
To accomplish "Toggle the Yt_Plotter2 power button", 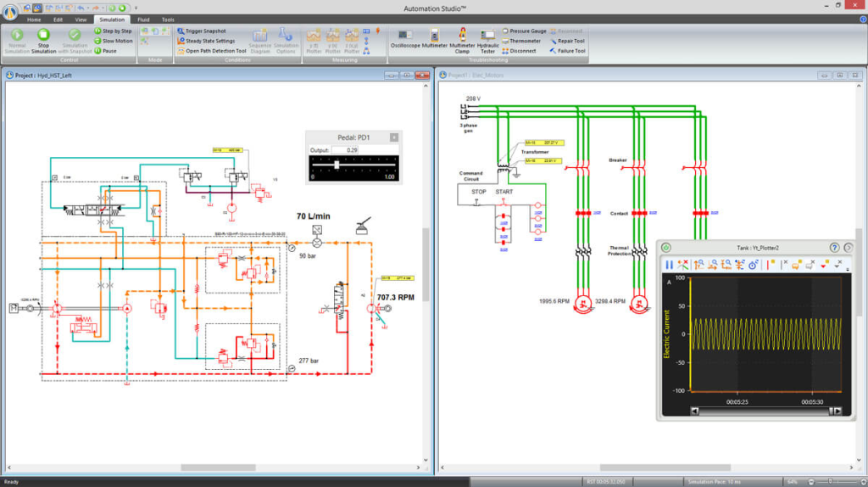I will click(666, 248).
